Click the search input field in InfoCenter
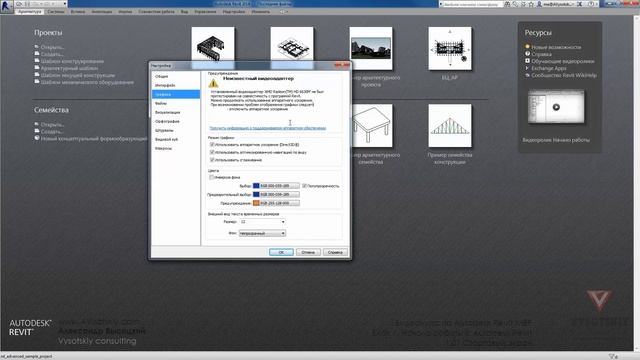Image resolution: width=640 pixels, height=360 pixels. point(472,4)
